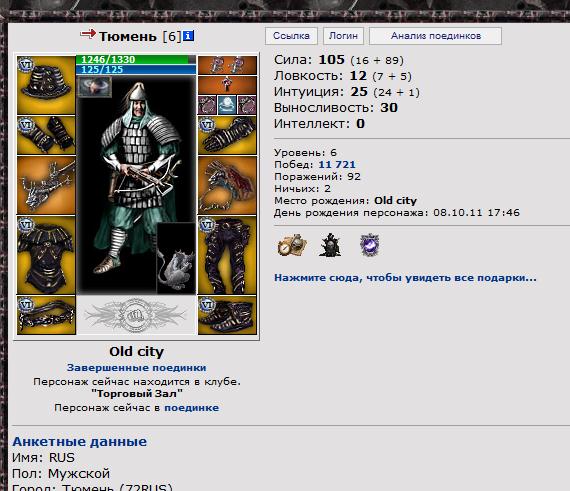Click the Логин button
Screen dimensions: 570x491
point(343,36)
